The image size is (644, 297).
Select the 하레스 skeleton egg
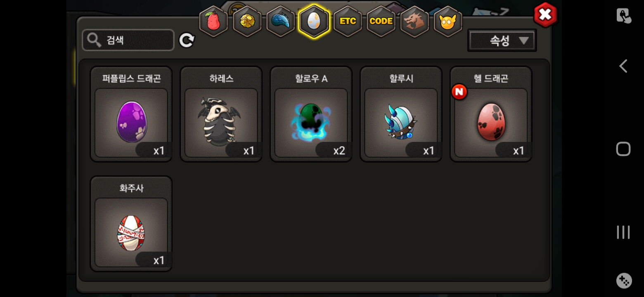point(221,114)
